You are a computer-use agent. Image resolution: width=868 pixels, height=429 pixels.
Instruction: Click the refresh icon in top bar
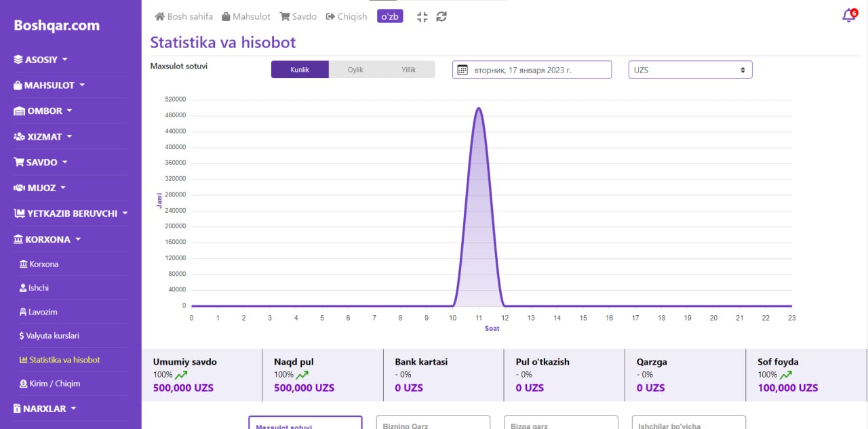[x=441, y=17]
